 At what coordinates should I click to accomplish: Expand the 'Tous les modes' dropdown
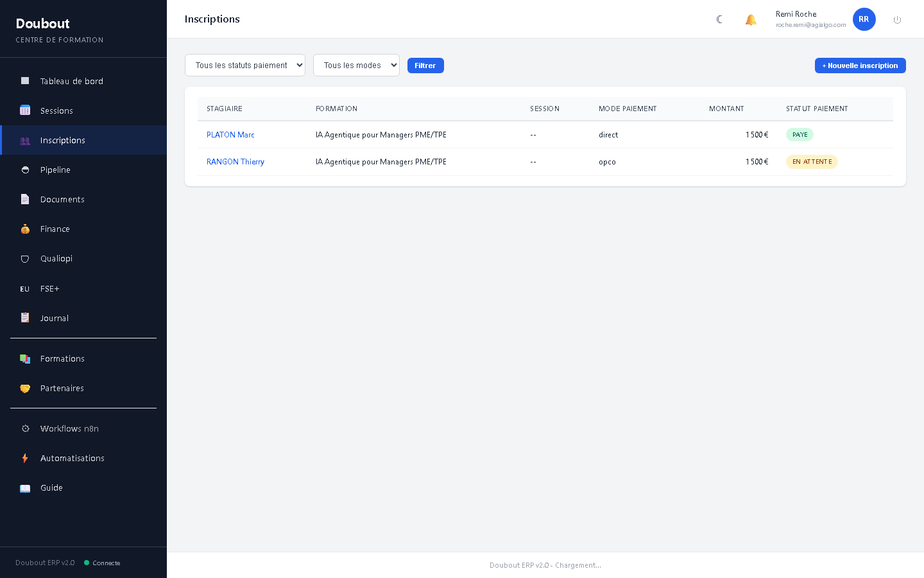click(356, 65)
